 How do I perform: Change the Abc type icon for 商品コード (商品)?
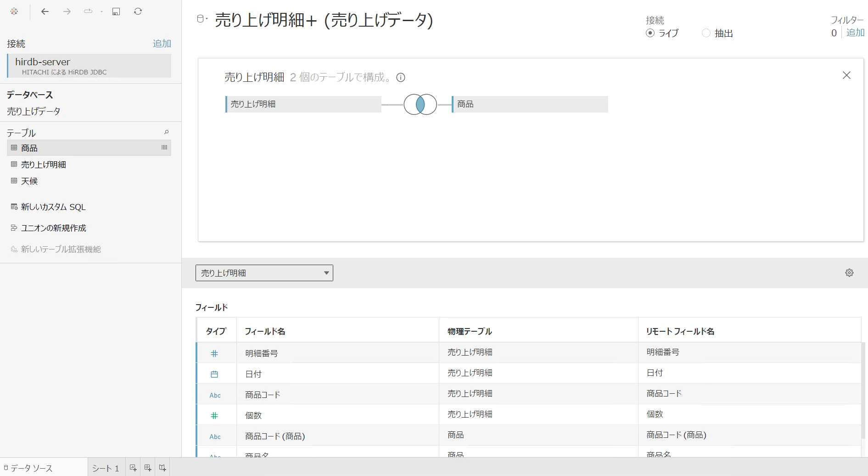click(x=215, y=436)
